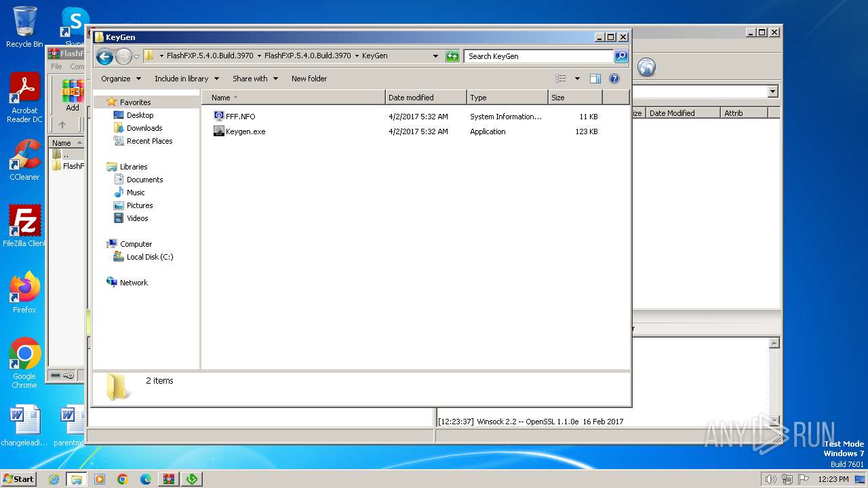Click WinRAR taskbar button
The height and width of the screenshot is (488, 868).
coord(169,479)
